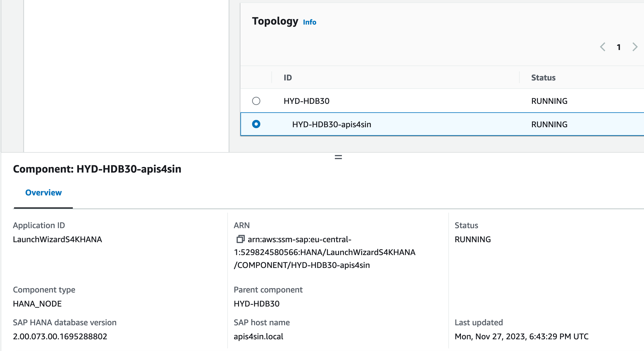644x351 pixels.
Task: Click Parent component value HYD-HDB30
Action: (256, 304)
